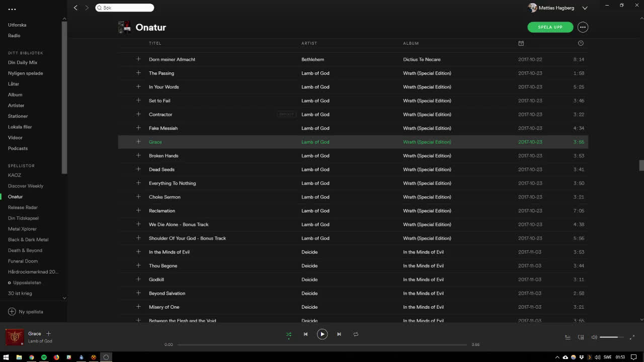Go to the previous track
Screen dimensions: 644x362
coord(305,334)
